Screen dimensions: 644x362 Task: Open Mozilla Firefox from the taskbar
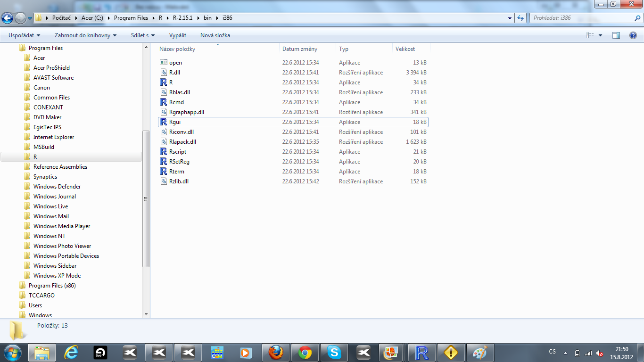tap(276, 352)
